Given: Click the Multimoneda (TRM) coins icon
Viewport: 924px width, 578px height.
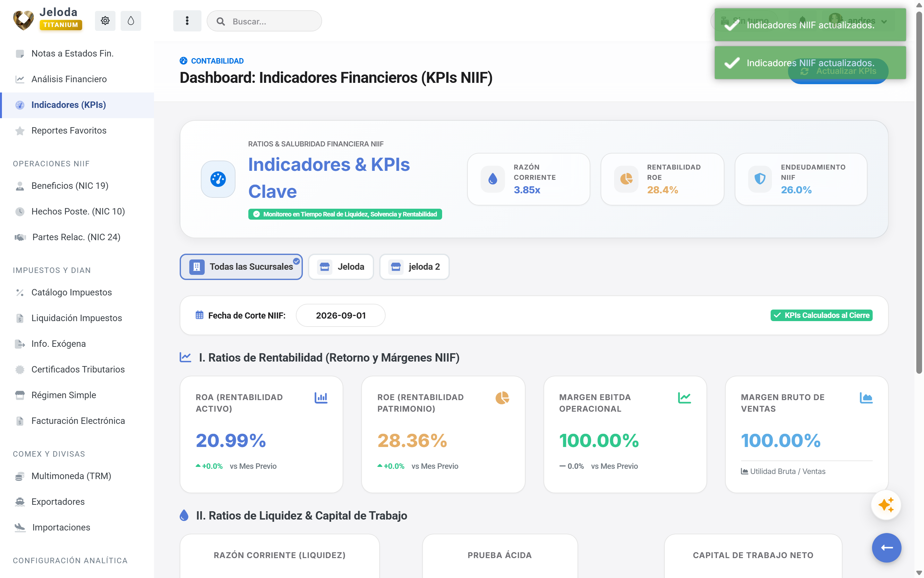Looking at the screenshot, I should pyautogui.click(x=20, y=476).
